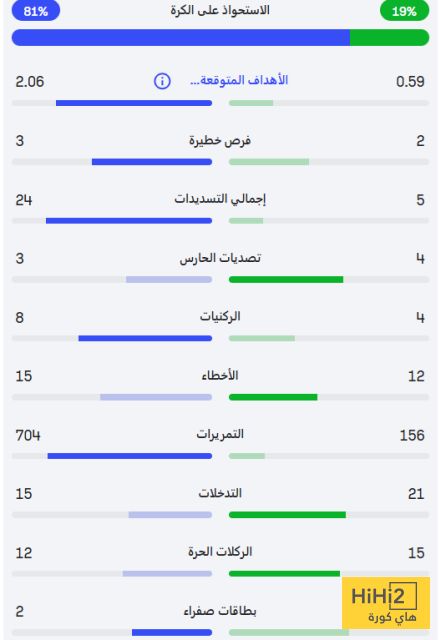The width and height of the screenshot is (441, 640).
Task: Click the الركلات الحرة stat label
Action: pyautogui.click(x=220, y=552)
